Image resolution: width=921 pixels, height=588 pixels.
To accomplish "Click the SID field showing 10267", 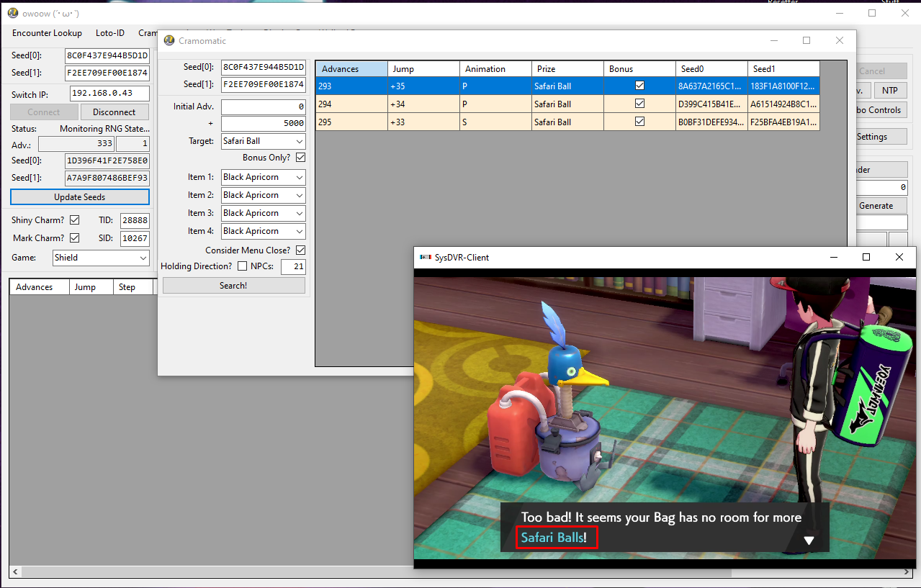I will tap(135, 238).
